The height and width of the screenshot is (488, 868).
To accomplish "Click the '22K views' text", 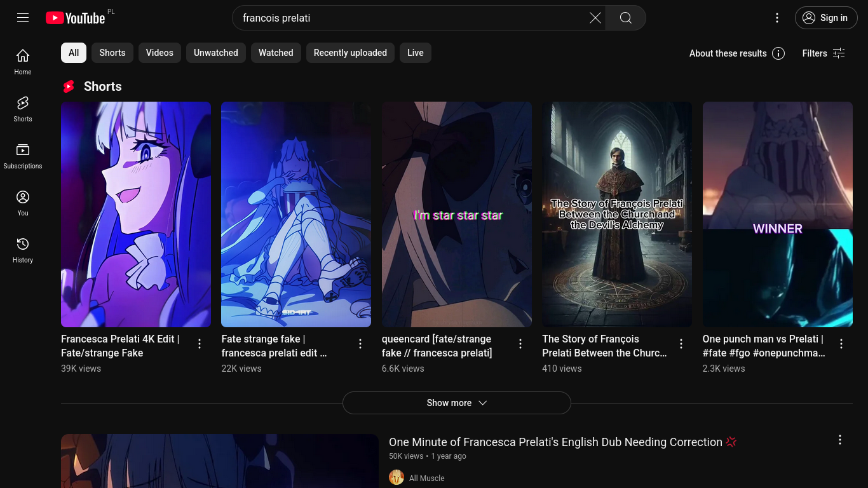I will [x=241, y=369].
